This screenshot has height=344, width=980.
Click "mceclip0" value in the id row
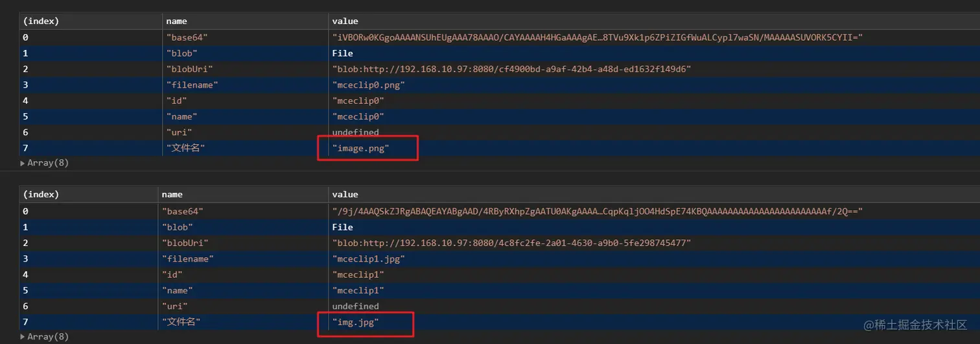[x=358, y=101]
